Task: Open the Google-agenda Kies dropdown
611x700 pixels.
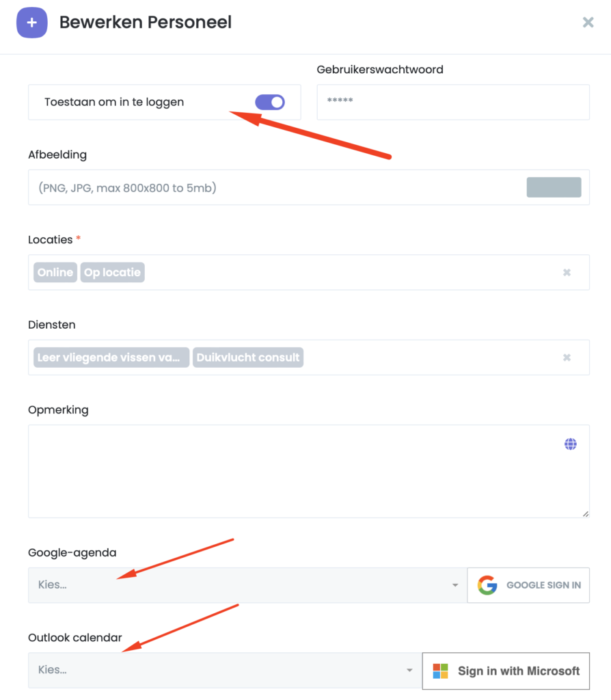Action: 239,585
